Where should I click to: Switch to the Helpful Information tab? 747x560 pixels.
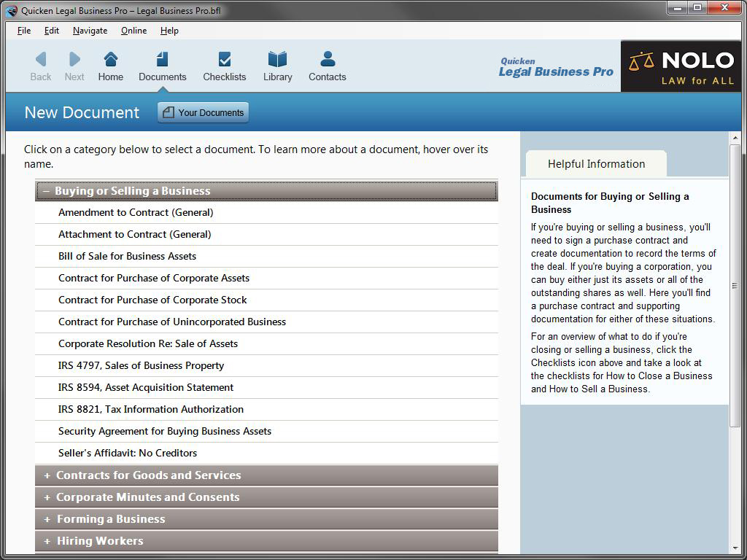[595, 163]
